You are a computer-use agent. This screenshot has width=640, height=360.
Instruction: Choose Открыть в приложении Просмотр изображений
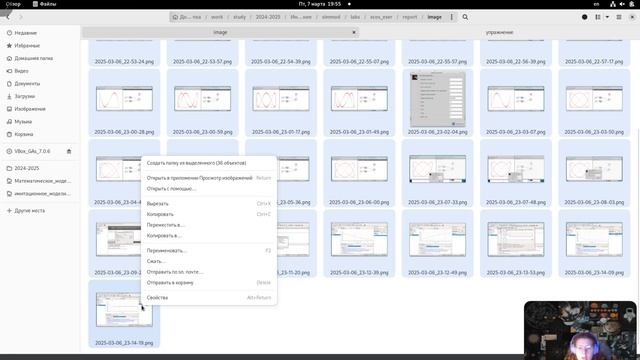tap(209, 178)
